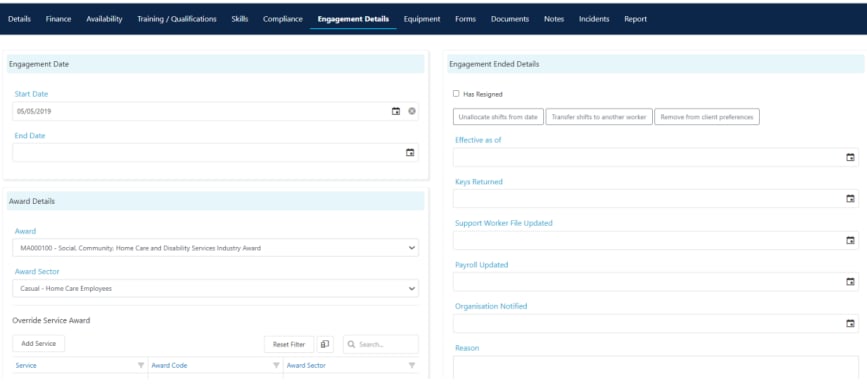The image size is (867, 389).
Task: Open the End Date calendar picker
Action: click(410, 153)
